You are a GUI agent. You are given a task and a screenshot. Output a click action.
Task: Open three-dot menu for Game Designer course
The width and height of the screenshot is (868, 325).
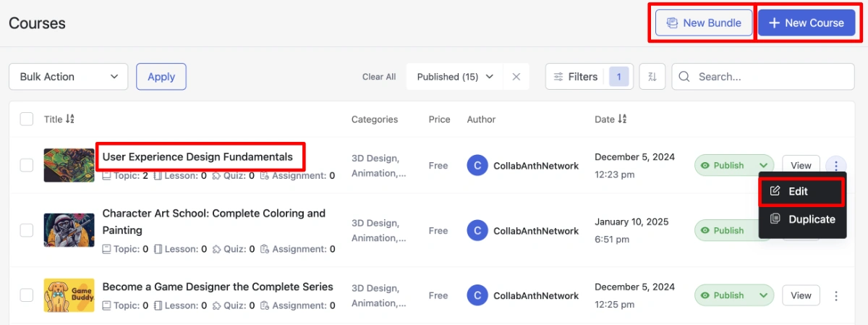click(836, 295)
